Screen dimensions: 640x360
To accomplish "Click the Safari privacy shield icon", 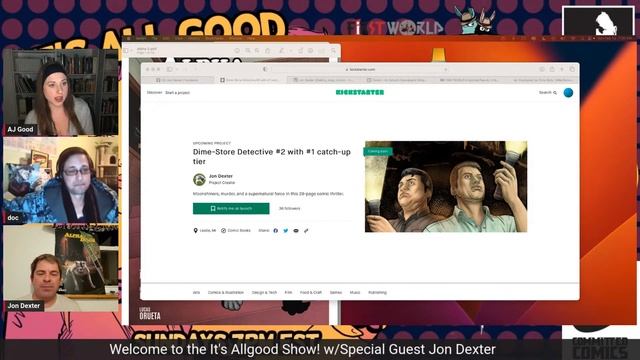I will coord(265,69).
